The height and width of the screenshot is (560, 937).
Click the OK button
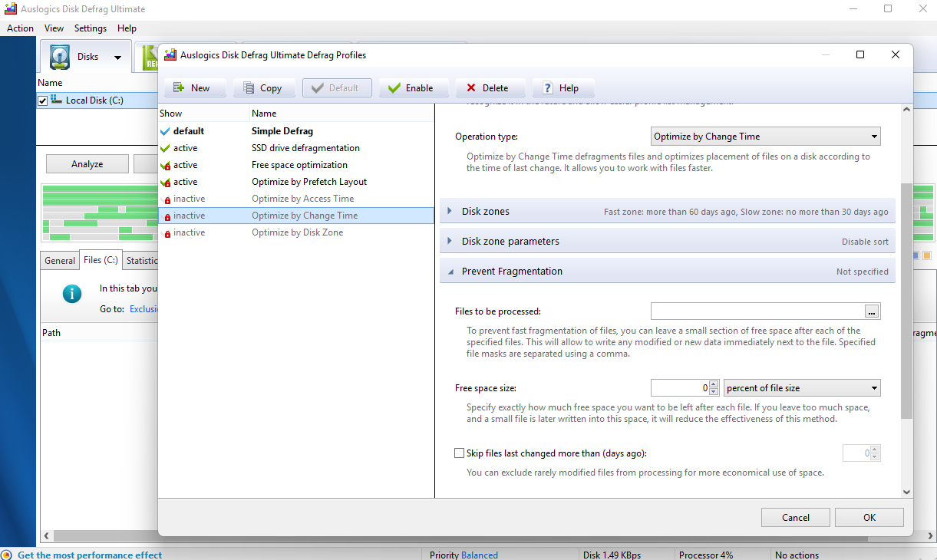[x=869, y=518]
